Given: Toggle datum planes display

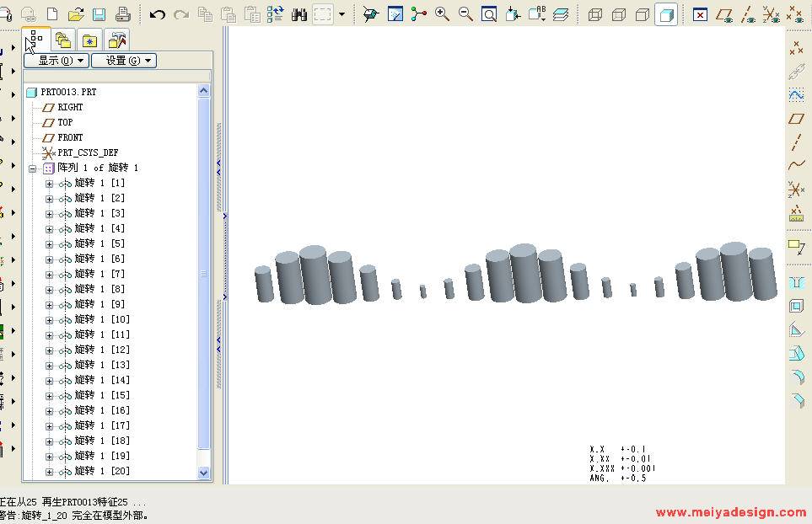Looking at the screenshot, I should tap(723, 14).
